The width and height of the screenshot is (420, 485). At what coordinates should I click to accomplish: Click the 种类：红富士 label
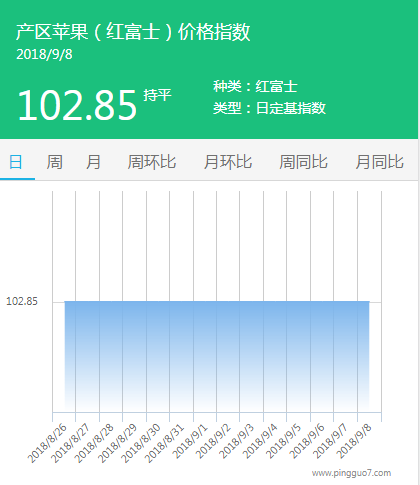click(255, 86)
